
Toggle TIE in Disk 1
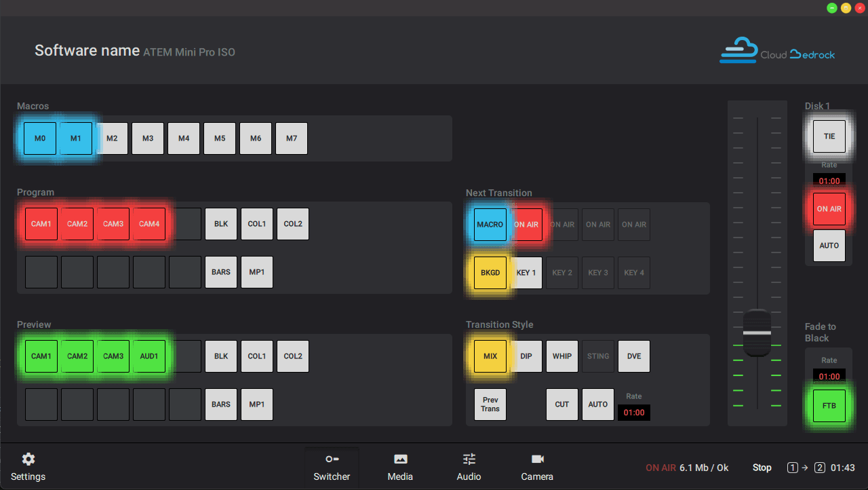coord(829,136)
